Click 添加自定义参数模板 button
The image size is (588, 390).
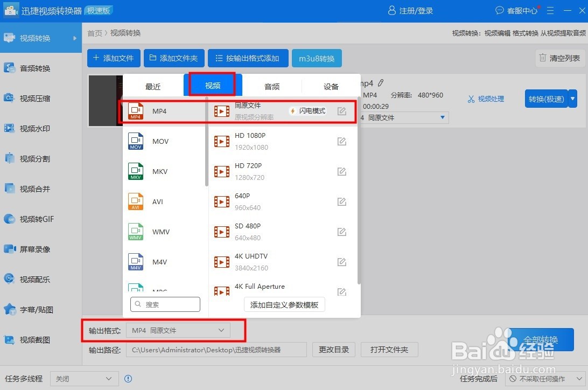coord(284,305)
